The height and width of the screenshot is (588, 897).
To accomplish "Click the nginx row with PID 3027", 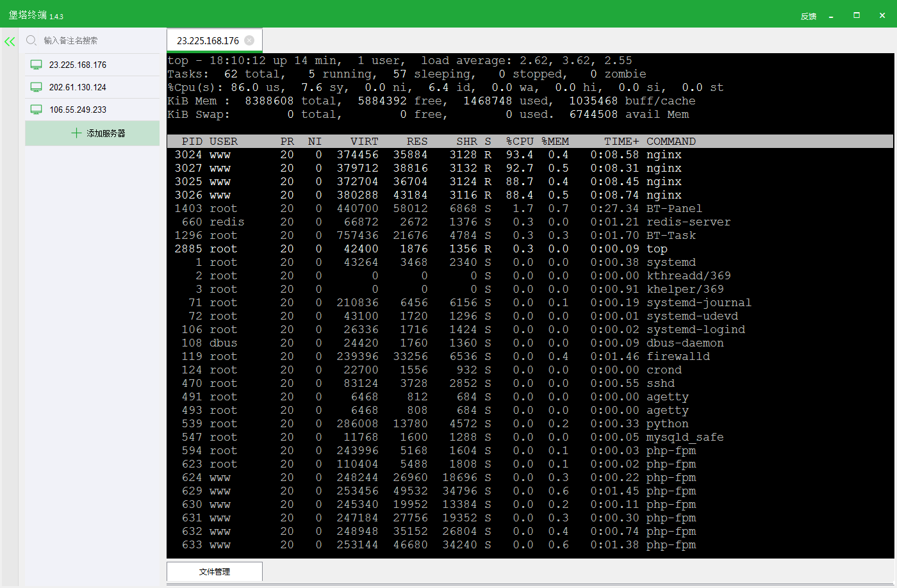I will (530, 168).
